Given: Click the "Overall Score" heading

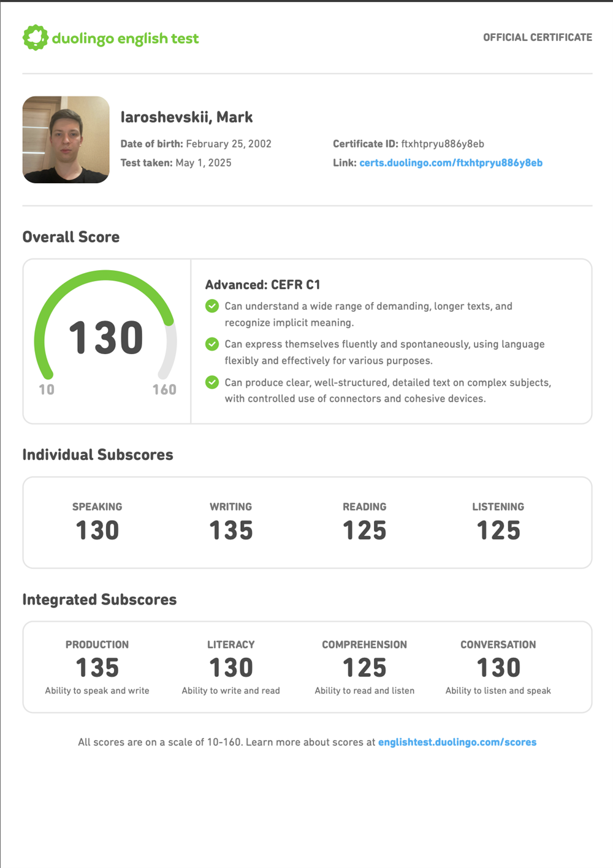Looking at the screenshot, I should coord(71,237).
